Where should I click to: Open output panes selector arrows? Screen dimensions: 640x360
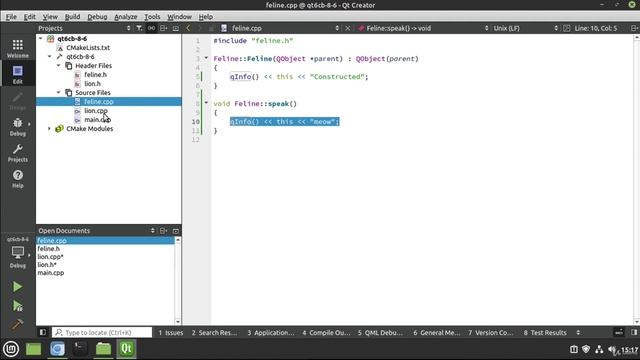click(x=578, y=333)
